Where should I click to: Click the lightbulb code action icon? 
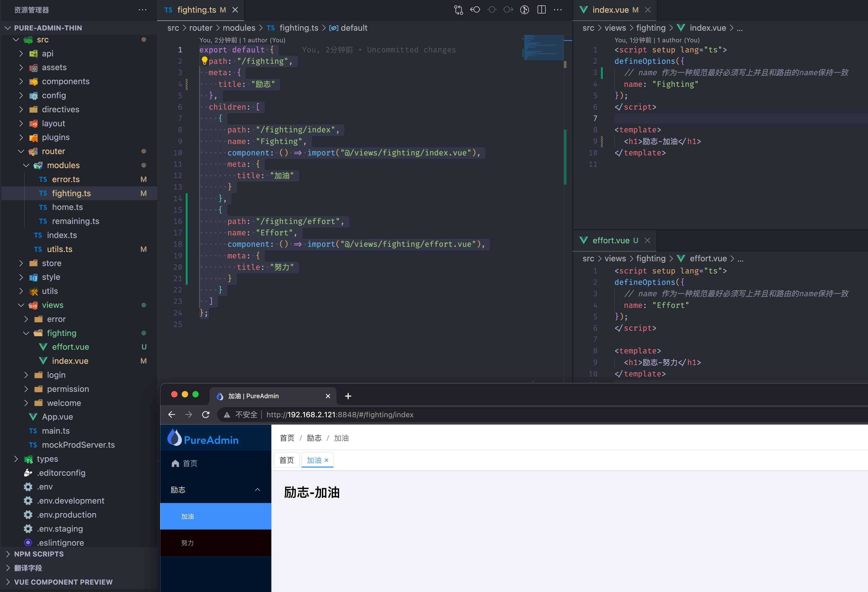pos(204,60)
